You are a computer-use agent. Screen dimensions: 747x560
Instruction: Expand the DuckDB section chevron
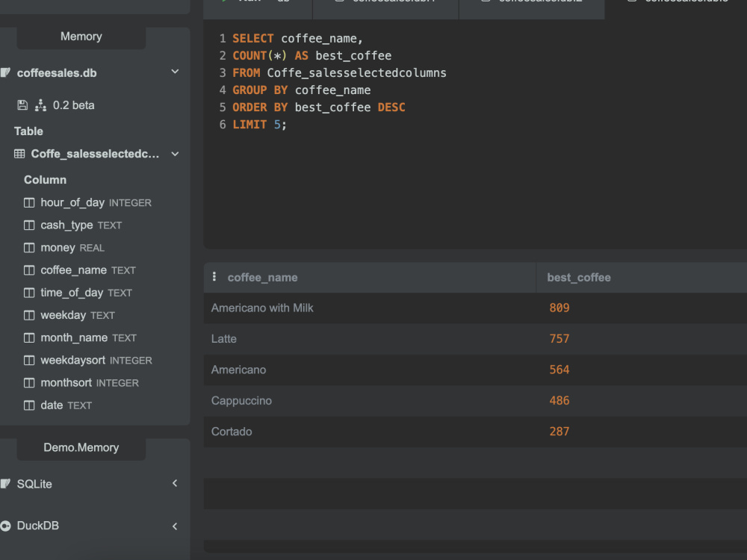coord(175,526)
